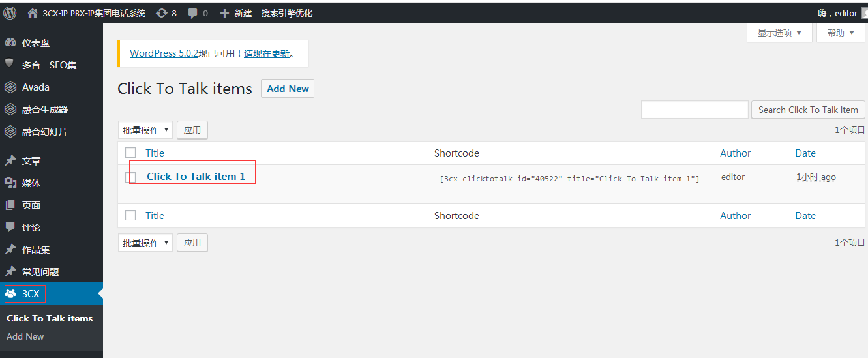Click the 仪表盘 dashboard icon
The height and width of the screenshot is (358, 868).
tap(10, 43)
